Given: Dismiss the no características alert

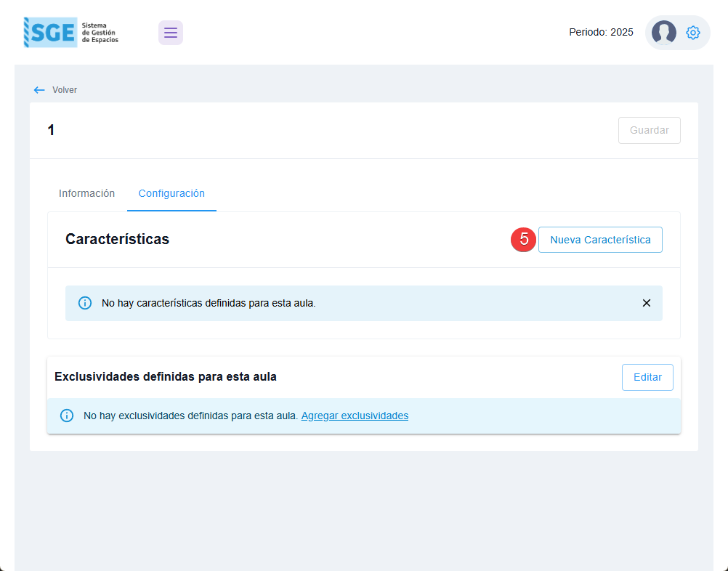Looking at the screenshot, I should (x=647, y=303).
